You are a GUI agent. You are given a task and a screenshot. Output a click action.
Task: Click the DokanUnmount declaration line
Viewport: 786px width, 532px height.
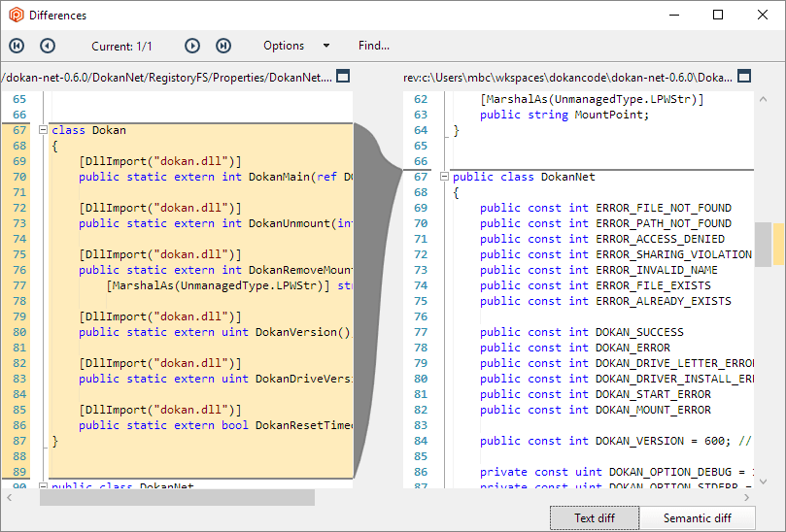tap(216, 223)
